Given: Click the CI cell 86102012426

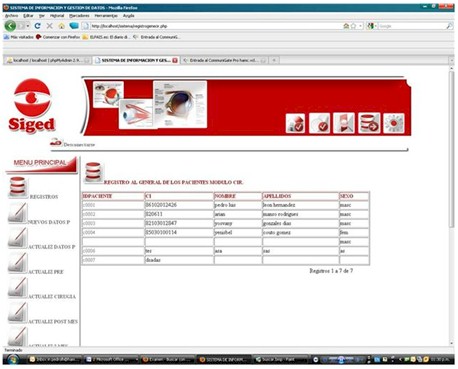Looking at the screenshot, I should coord(179,205).
